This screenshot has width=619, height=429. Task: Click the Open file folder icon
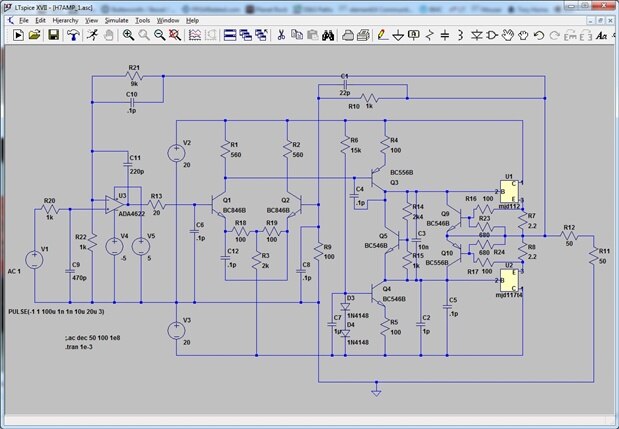coord(36,35)
